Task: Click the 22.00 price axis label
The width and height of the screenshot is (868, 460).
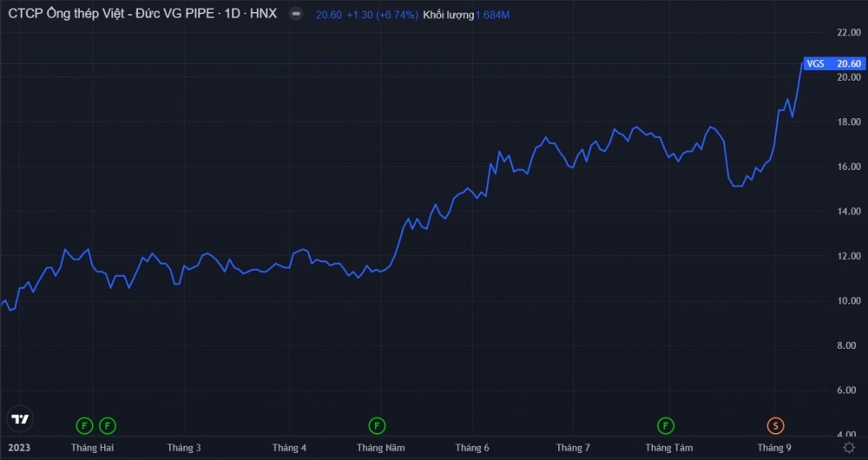Action: tap(849, 33)
